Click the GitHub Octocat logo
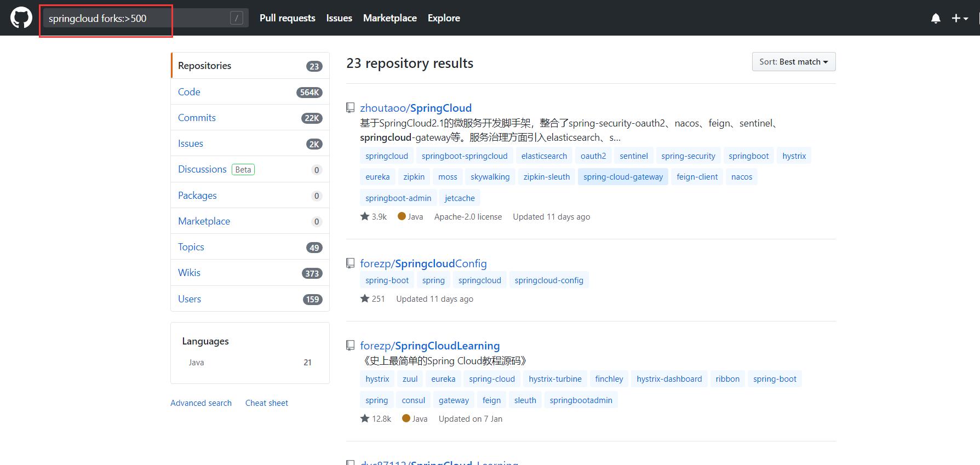 [x=21, y=18]
